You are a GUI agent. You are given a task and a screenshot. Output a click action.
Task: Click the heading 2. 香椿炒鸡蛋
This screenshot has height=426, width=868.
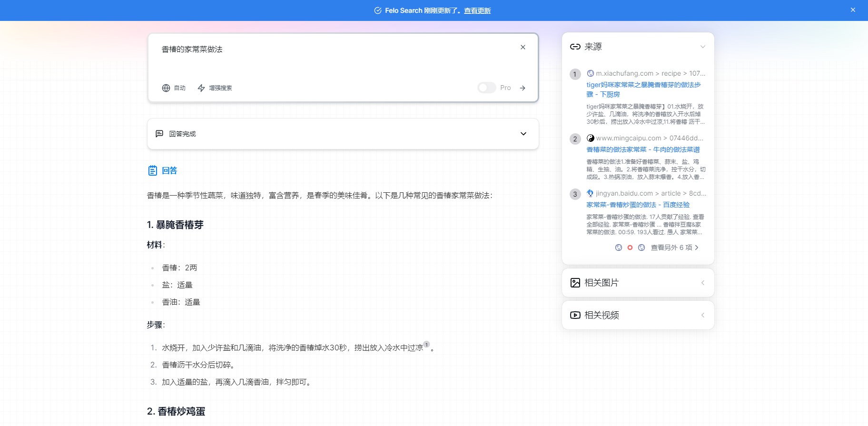(176, 411)
